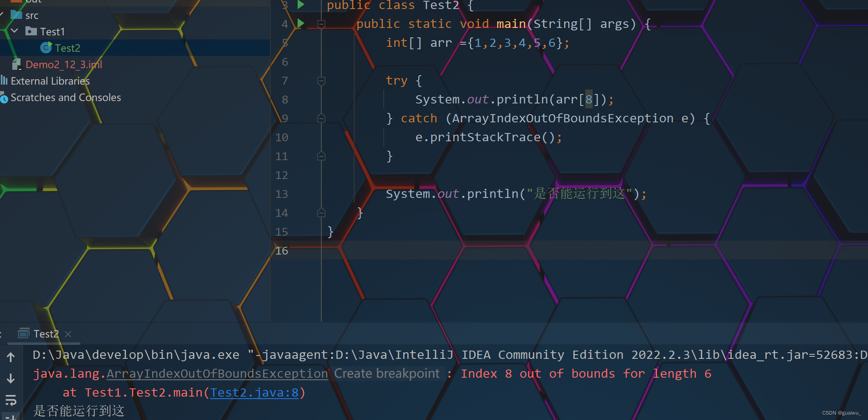
Task: Collapse the main method at line 4
Action: [321, 24]
